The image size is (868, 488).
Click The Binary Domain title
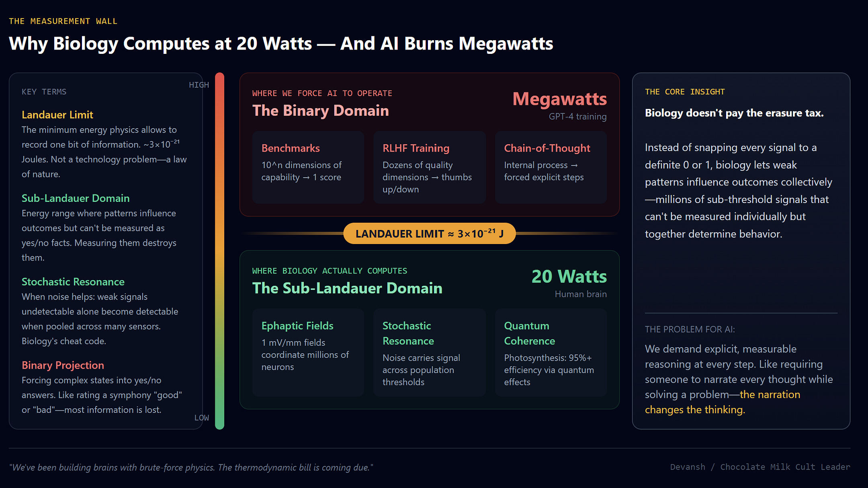tap(320, 111)
